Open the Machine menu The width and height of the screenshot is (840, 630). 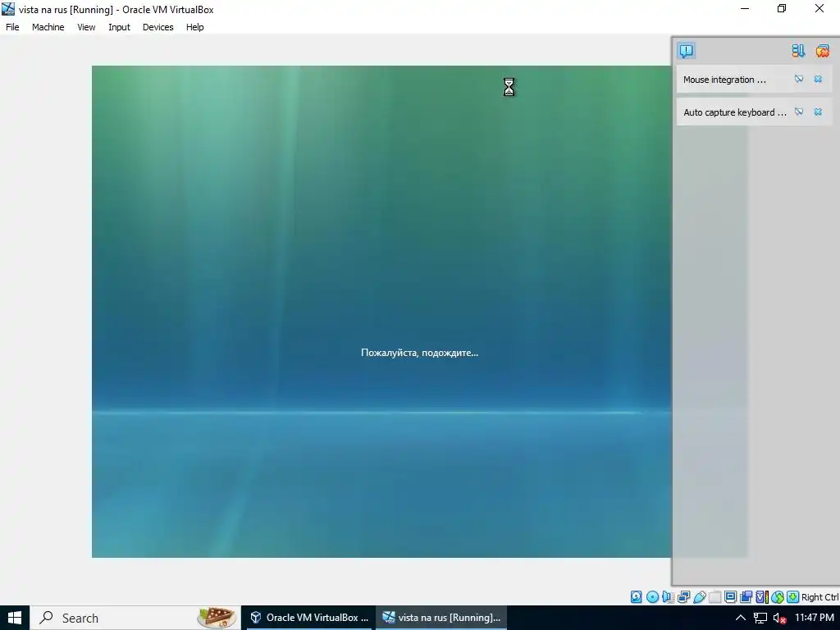click(48, 27)
